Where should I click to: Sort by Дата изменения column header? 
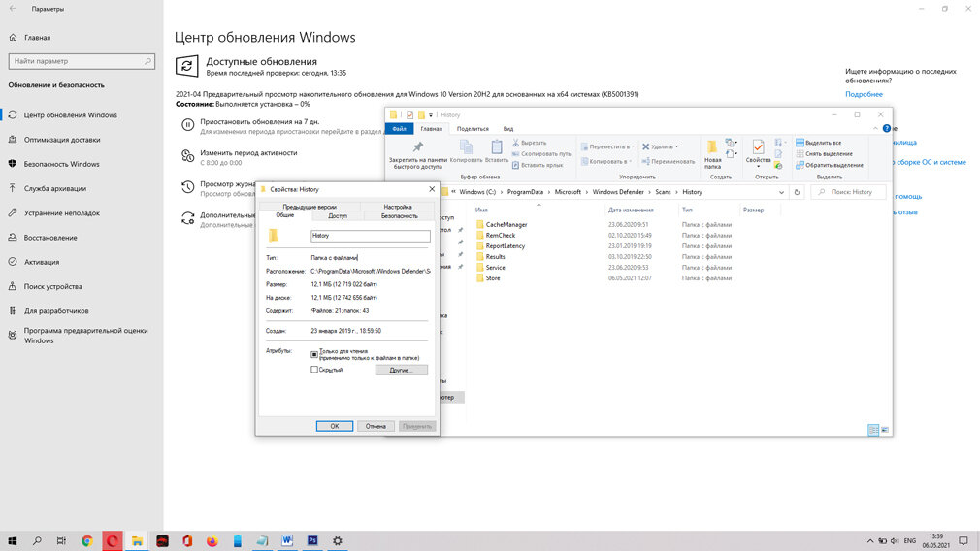point(631,210)
